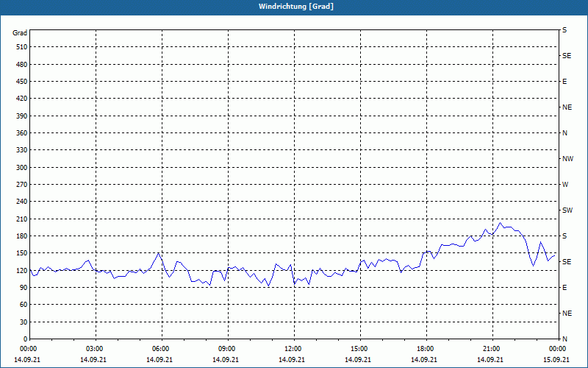This screenshot has width=588, height=368.
Task: Click the 21:00 x-axis time label
Action: (492, 349)
